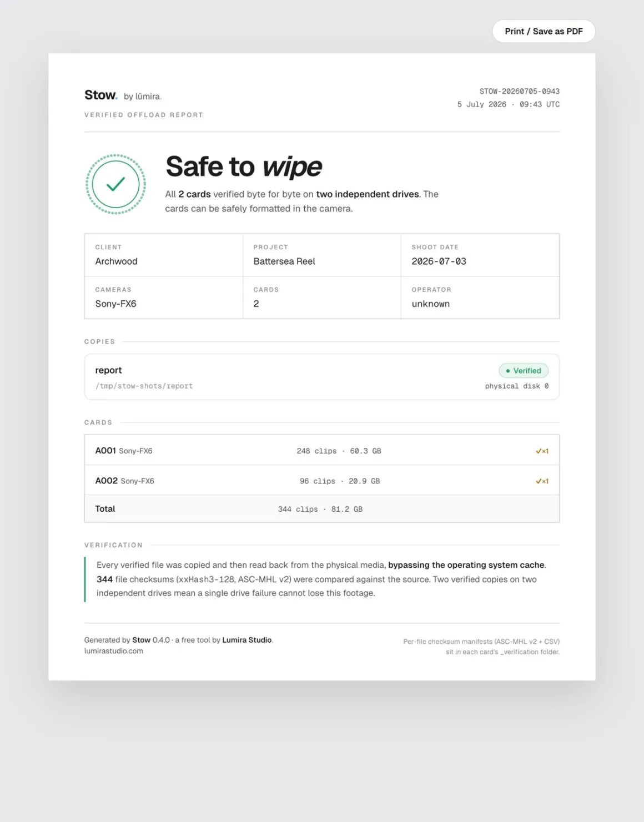The width and height of the screenshot is (644, 822).
Task: Open the Lumira Studio link in the footer
Action: [x=247, y=640]
